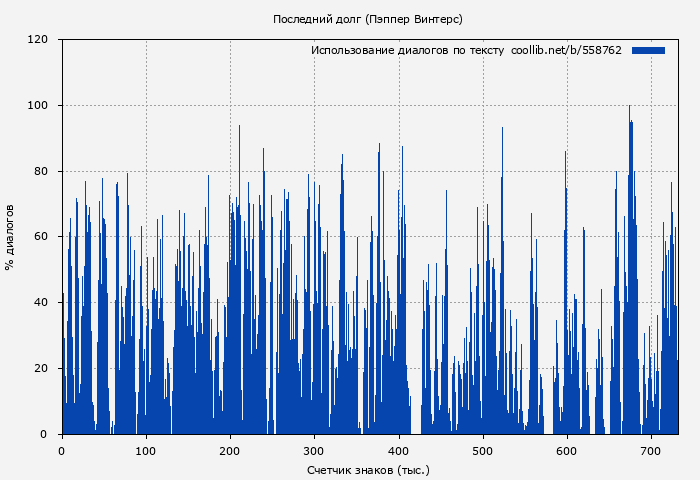Click the X-axis tick label 500

coord(483,450)
